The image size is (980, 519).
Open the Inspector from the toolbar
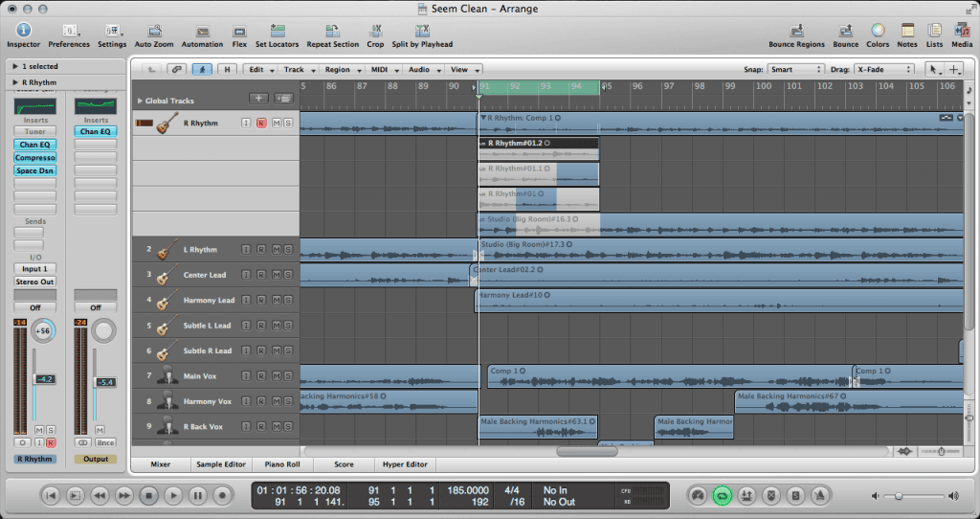click(23, 32)
